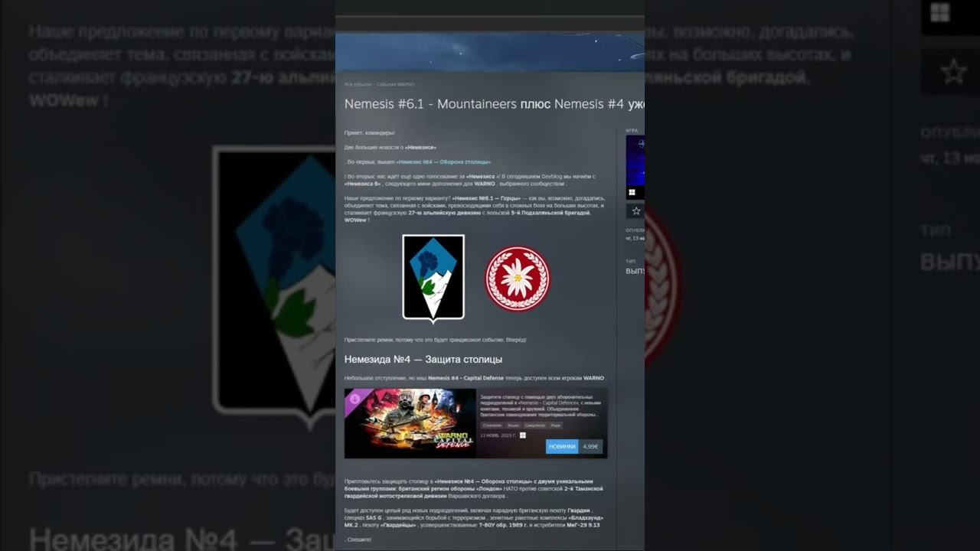
Task: Click Windows icon beside the 13 нояб. date
Action: 523,435
